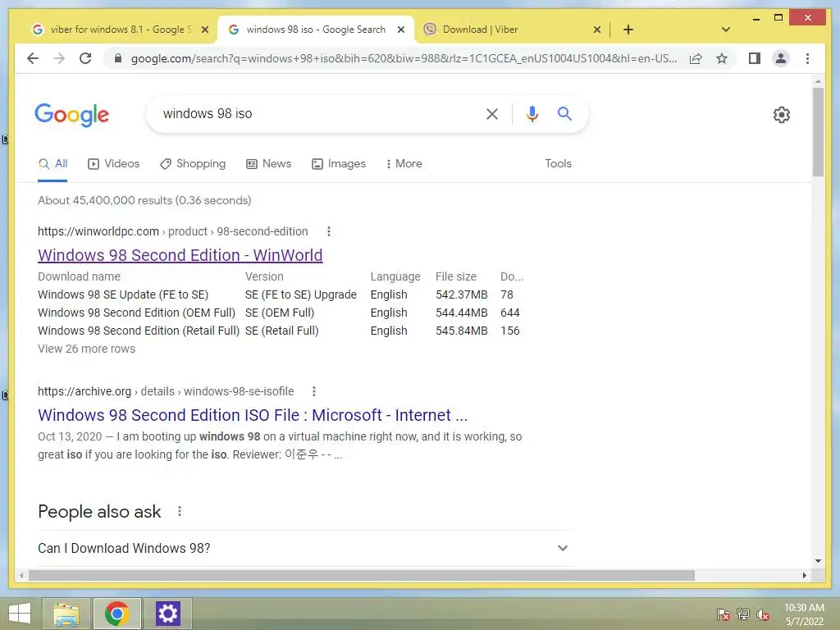Click Windows 98 Second Edition (Retail Full)

tap(139, 331)
